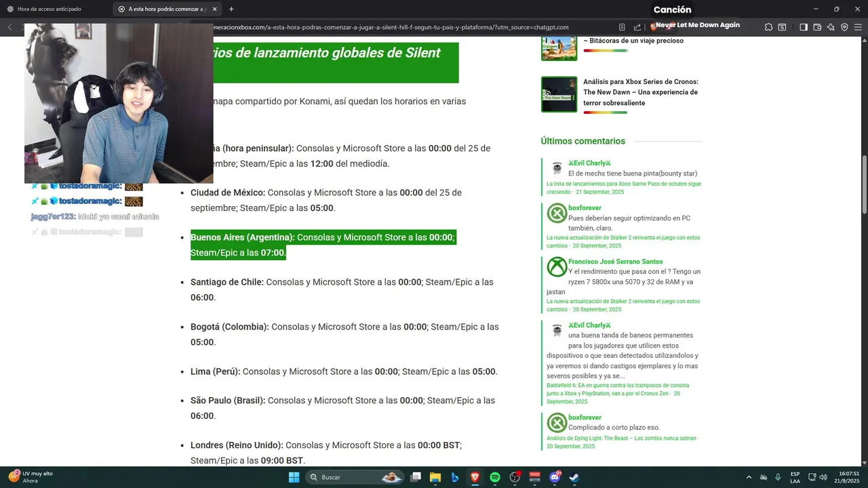Click the 'Lima (Perú):' city label
The height and width of the screenshot is (488, 868).
pos(216,371)
